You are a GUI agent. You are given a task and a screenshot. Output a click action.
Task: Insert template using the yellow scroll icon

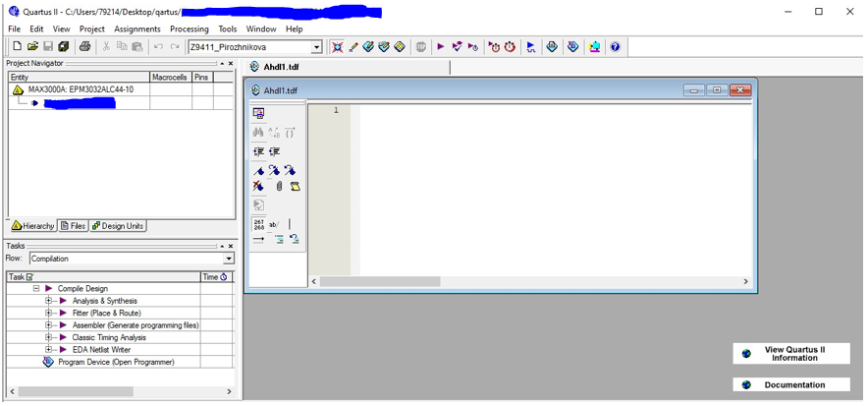pos(295,186)
